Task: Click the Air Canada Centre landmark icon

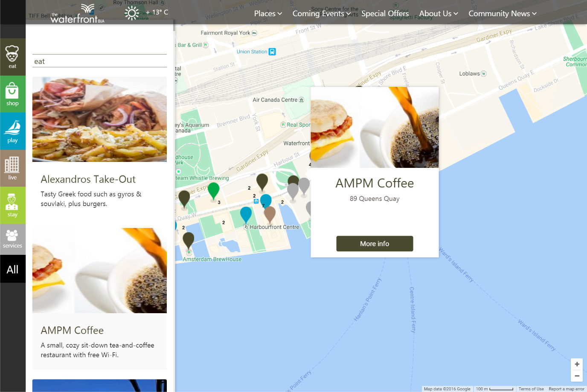Action: (301, 100)
